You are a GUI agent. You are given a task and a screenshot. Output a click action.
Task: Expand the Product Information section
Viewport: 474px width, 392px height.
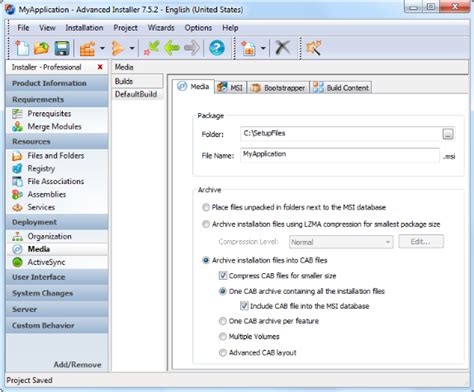tap(57, 83)
